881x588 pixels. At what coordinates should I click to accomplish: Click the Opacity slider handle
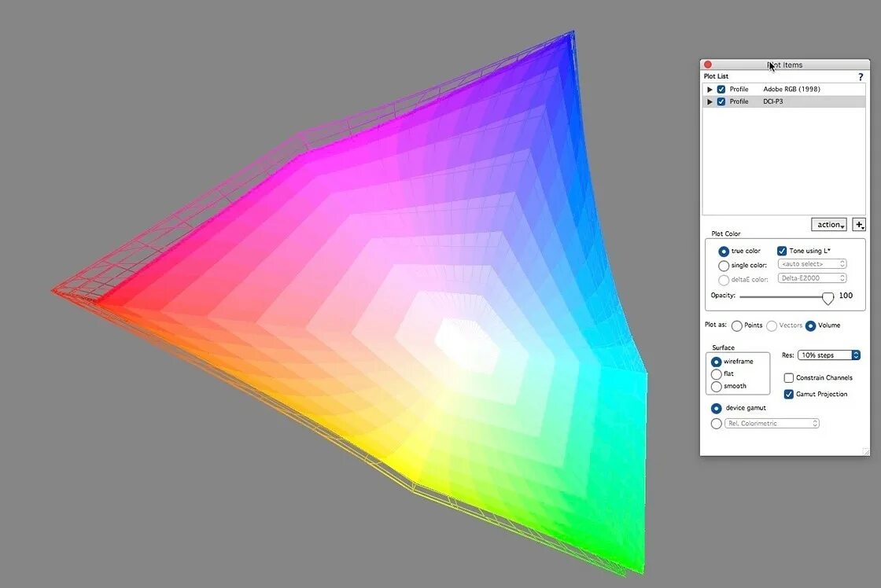(x=828, y=298)
